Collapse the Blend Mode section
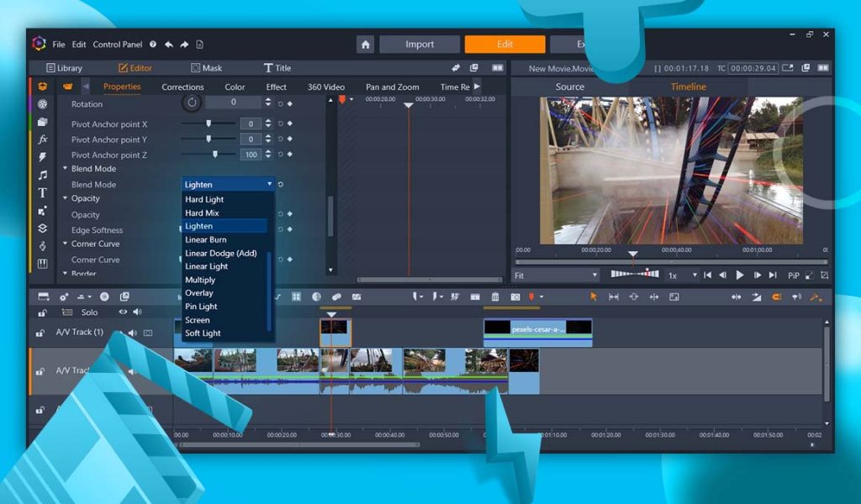Screen dimensions: 861x504 coord(66,168)
